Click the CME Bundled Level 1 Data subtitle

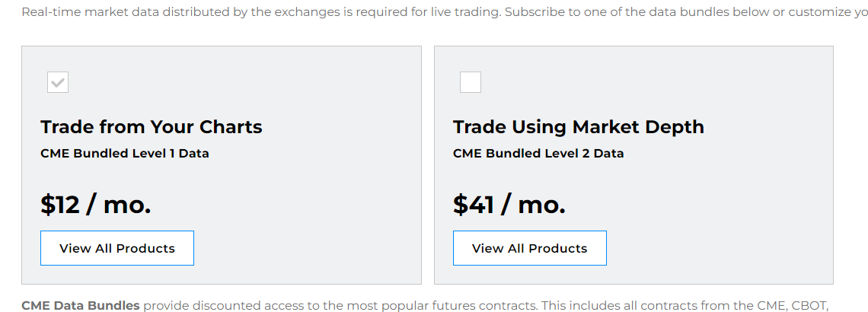(x=125, y=153)
